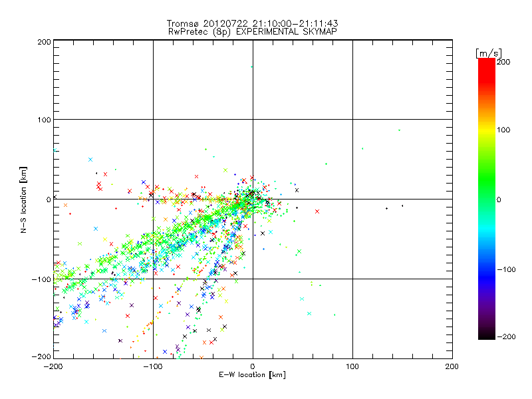
Task: Click the y-axis tick label "-100"
Action: coord(41,279)
